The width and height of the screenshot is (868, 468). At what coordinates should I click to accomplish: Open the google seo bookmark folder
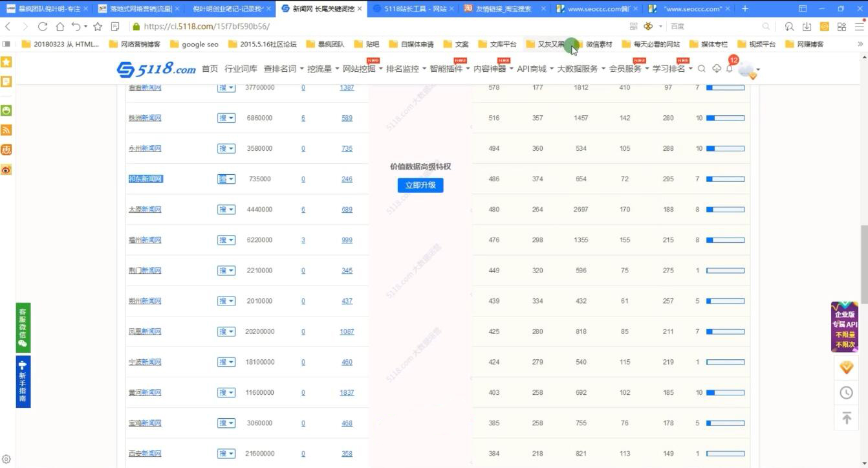(194, 44)
